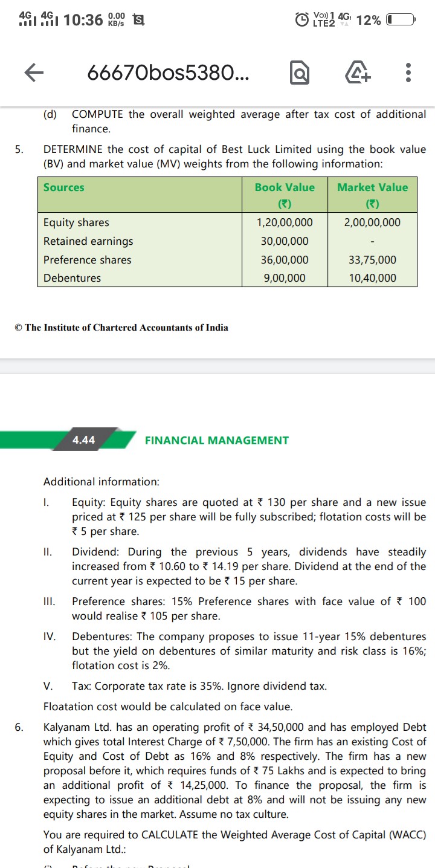This screenshot has height=868, width=435.
Task: Tap the 10:36 clock in status bar
Action: tap(83, 20)
